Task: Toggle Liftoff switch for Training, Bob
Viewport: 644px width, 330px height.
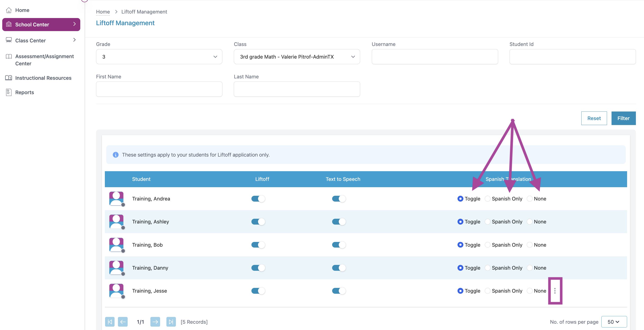Action: coord(258,245)
